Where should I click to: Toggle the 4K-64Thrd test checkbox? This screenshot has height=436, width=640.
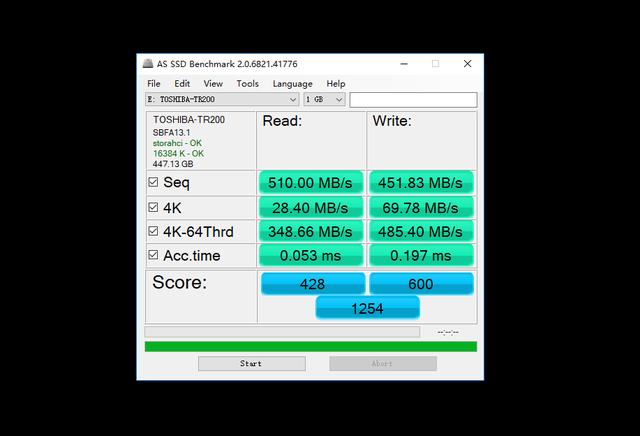pos(153,231)
